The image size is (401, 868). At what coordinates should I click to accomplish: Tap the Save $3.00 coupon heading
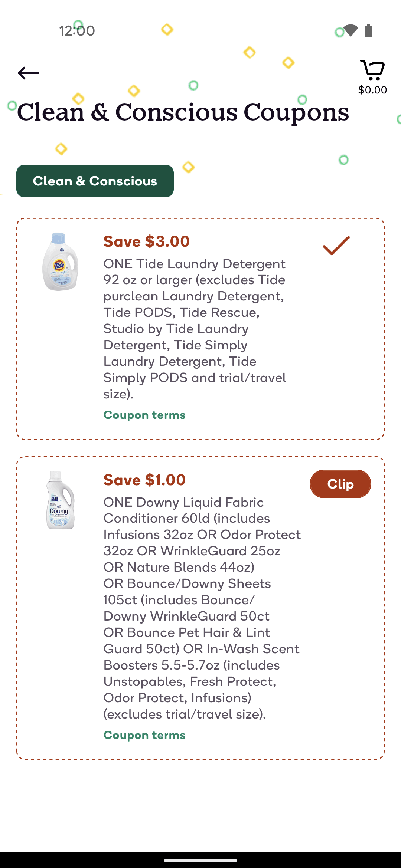pos(146,241)
